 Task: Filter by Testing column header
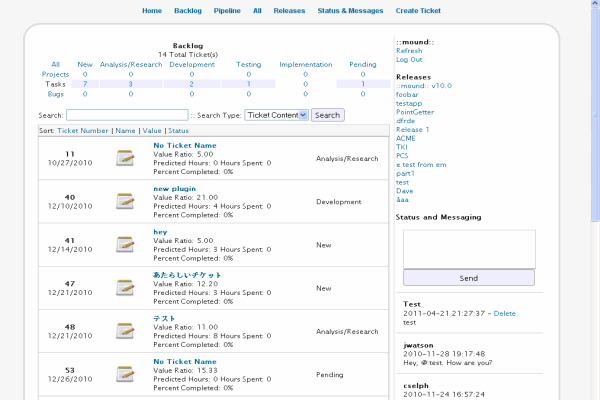(x=248, y=64)
